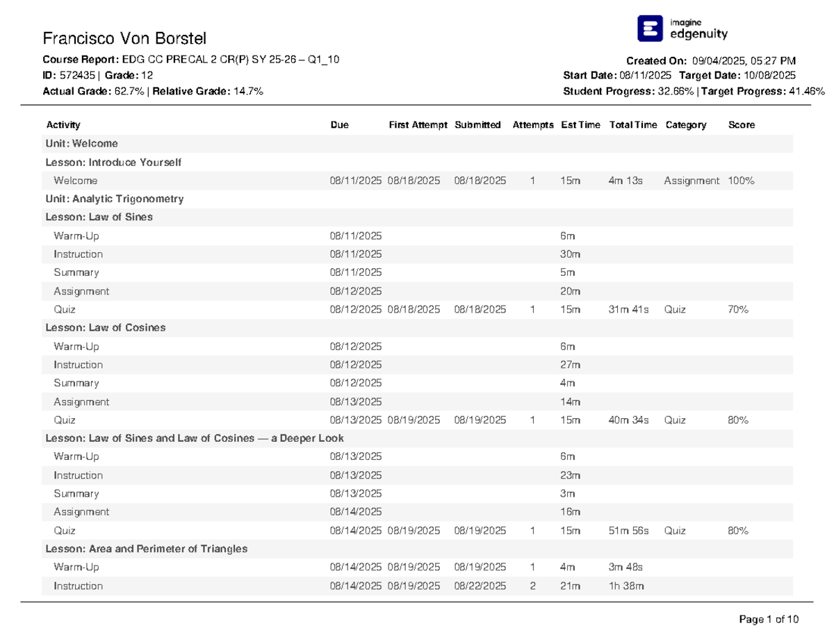Click the 40m 34s total time
The width and height of the screenshot is (834, 644).
coord(628,420)
